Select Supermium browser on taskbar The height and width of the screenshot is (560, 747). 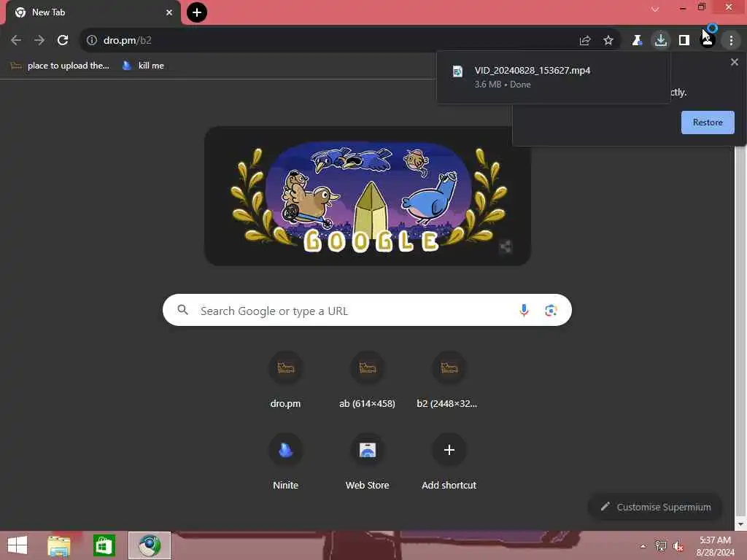coord(149,545)
